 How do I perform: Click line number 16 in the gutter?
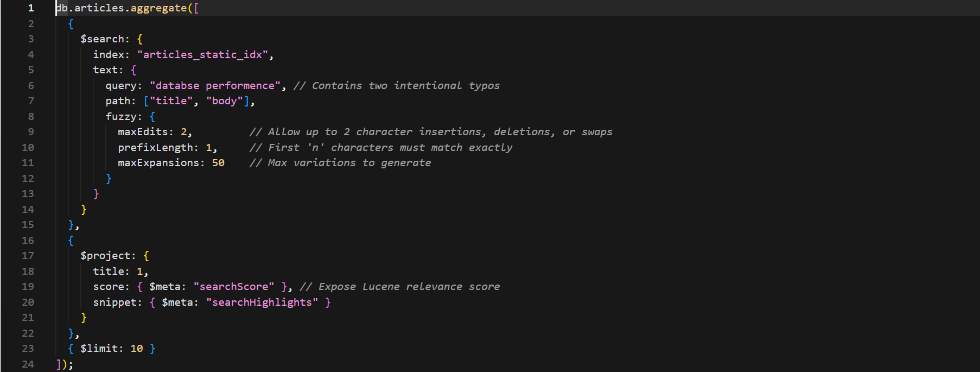pos(28,241)
